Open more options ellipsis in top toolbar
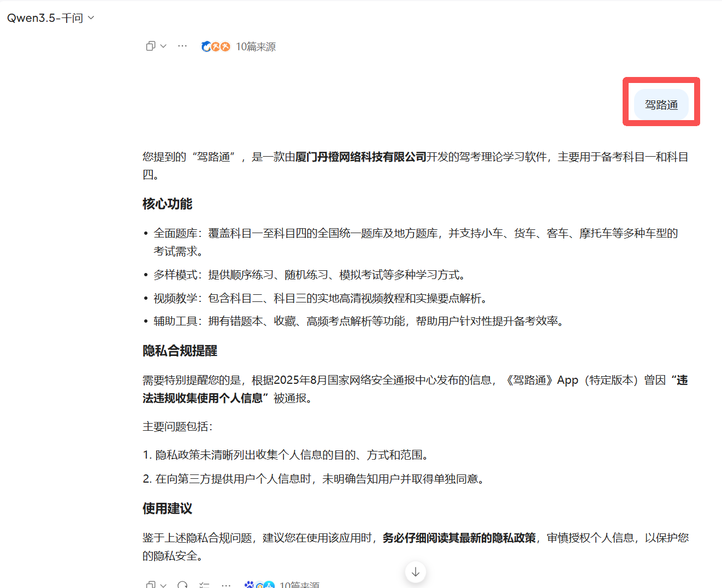This screenshot has height=588, width=722. click(182, 46)
